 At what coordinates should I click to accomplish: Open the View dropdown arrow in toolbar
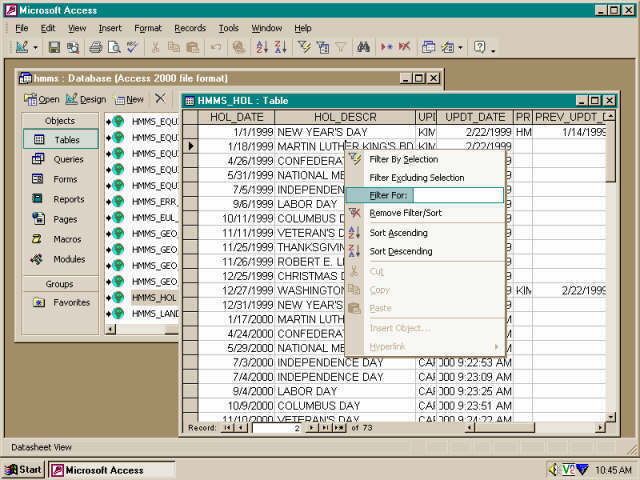click(35, 47)
